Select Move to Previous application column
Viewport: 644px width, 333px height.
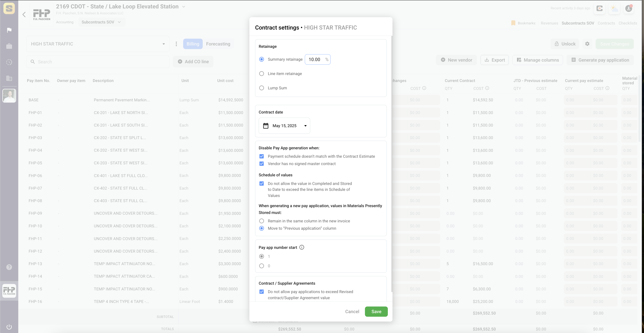[x=262, y=228]
